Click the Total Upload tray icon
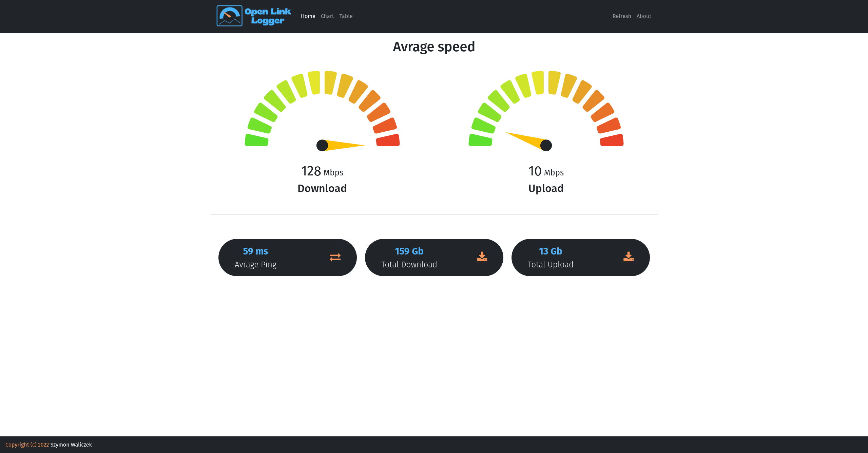 (628, 257)
